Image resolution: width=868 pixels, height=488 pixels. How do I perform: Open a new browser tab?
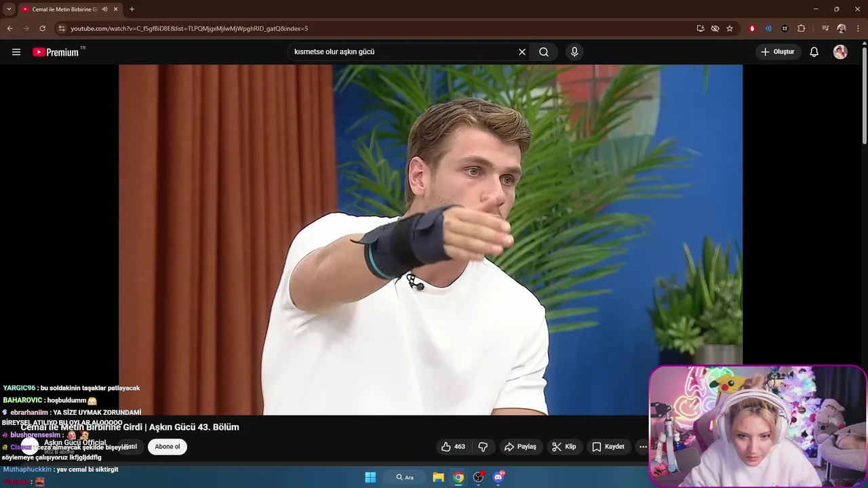132,9
